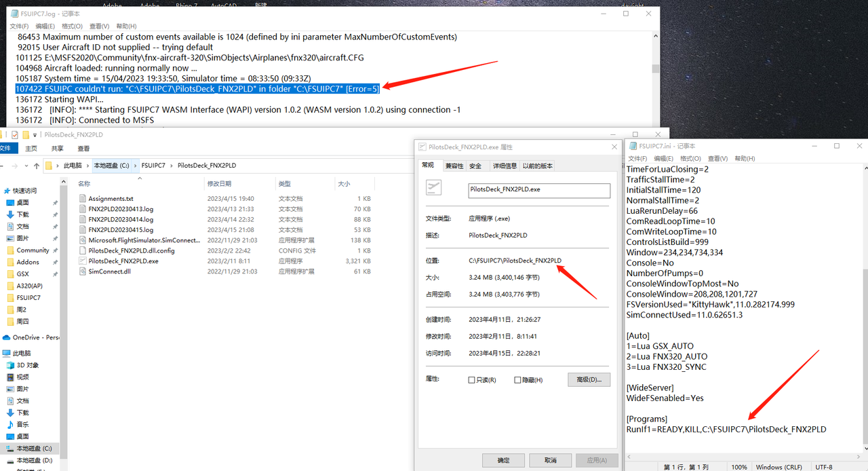
Task: Toggle the 只读 read-only checkbox
Action: (472, 380)
